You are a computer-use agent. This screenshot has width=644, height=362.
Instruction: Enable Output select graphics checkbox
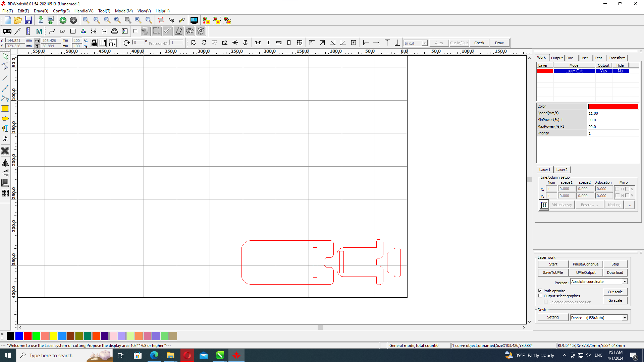point(540,296)
